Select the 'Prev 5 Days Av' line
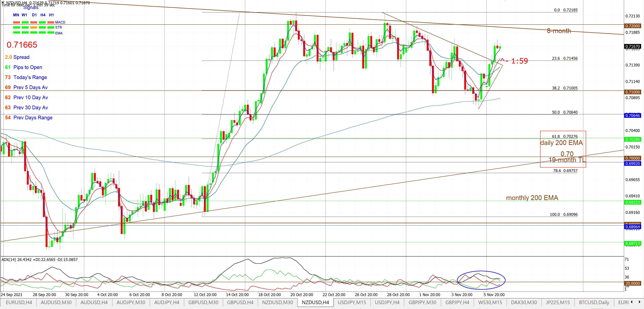This screenshot has height=309, width=644. (26, 87)
